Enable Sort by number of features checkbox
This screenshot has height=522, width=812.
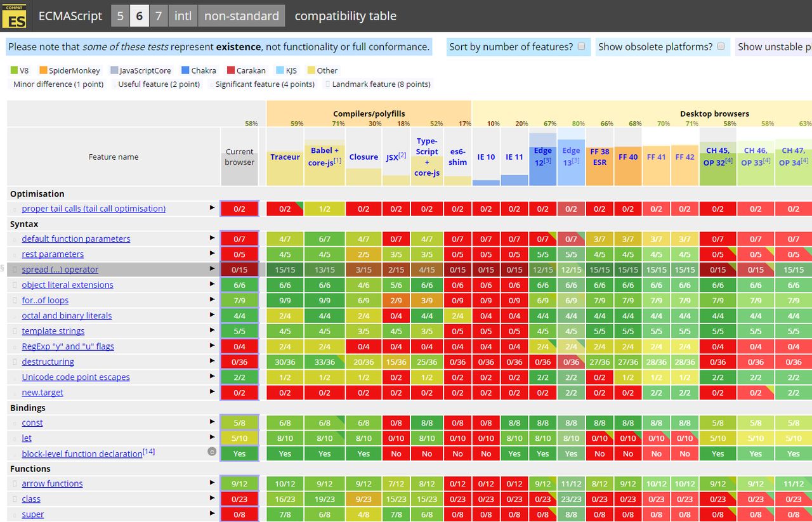click(x=581, y=46)
